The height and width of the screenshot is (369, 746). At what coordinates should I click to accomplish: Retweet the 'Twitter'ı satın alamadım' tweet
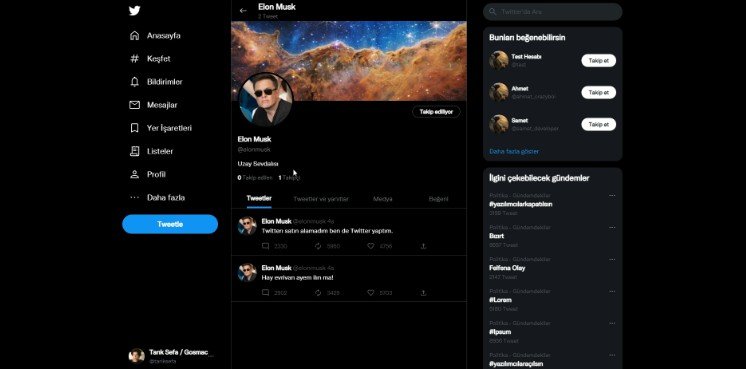point(318,246)
